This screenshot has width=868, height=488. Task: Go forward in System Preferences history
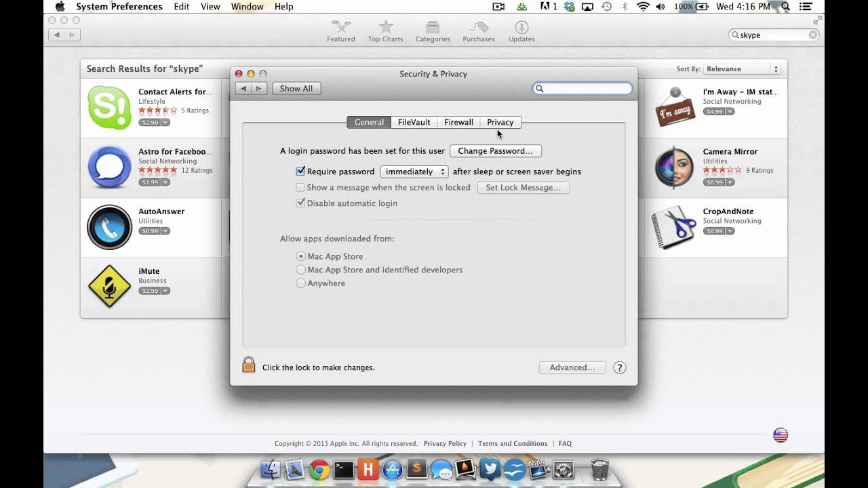258,89
